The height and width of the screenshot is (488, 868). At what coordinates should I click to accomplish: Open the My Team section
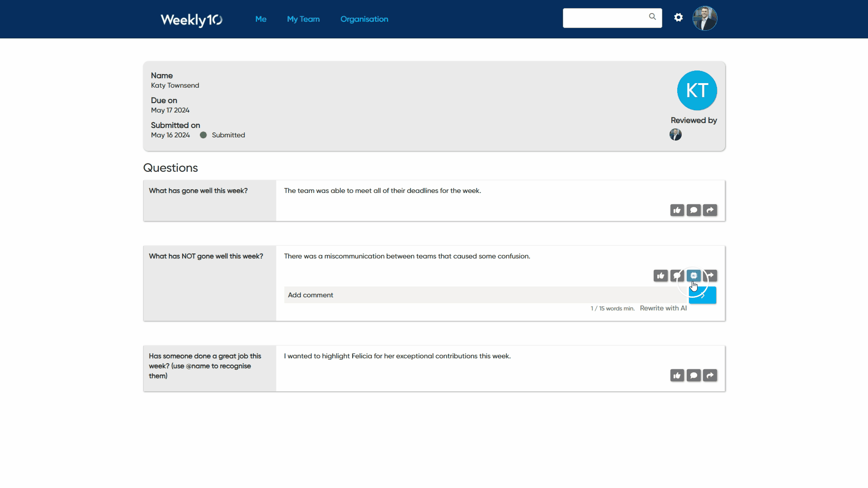coord(303,19)
